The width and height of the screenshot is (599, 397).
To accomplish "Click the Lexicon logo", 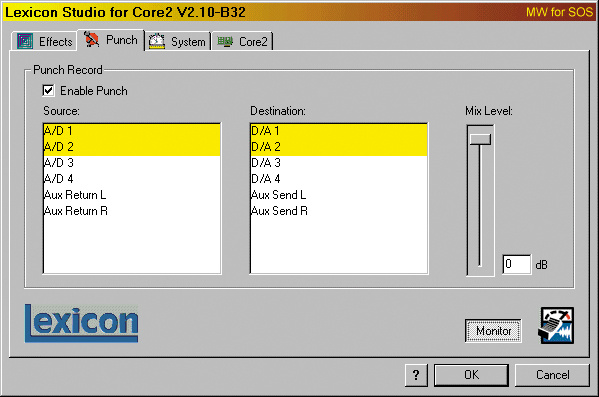I will coord(82,323).
